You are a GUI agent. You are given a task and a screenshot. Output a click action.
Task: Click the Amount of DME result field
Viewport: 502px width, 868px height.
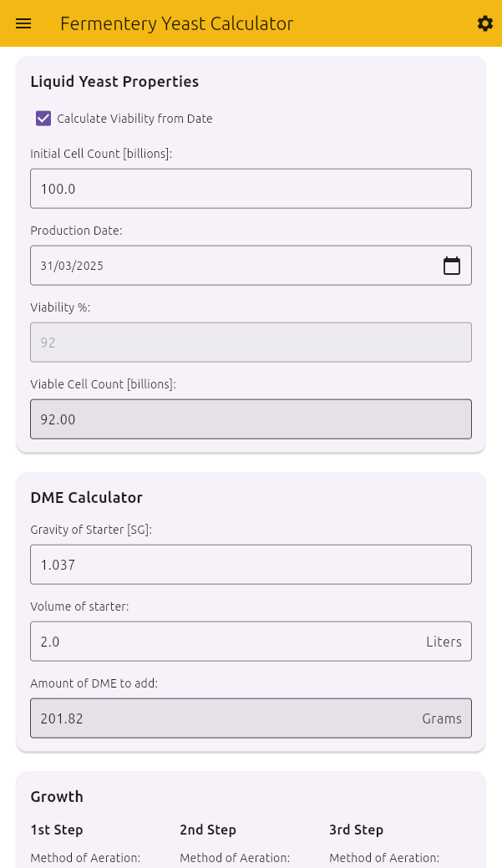point(251,718)
